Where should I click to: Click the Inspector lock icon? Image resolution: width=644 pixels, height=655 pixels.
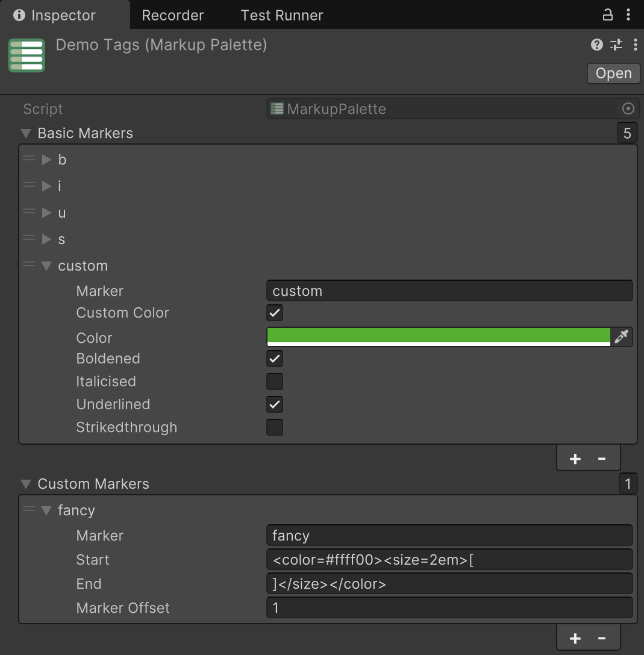tap(608, 14)
